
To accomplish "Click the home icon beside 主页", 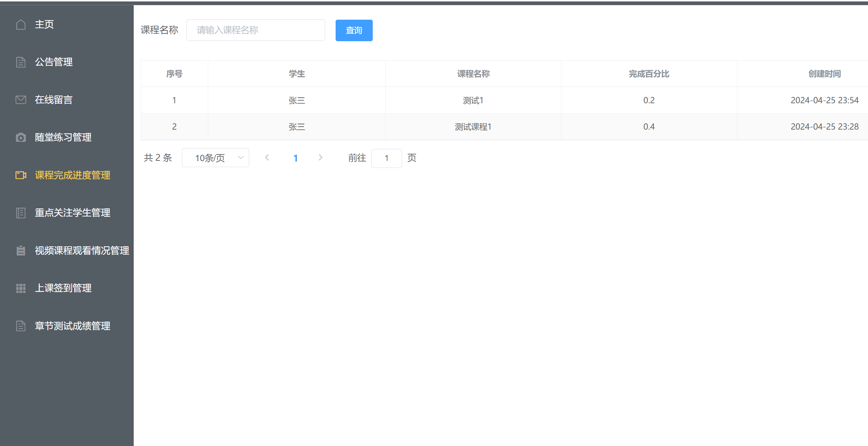I will point(21,24).
